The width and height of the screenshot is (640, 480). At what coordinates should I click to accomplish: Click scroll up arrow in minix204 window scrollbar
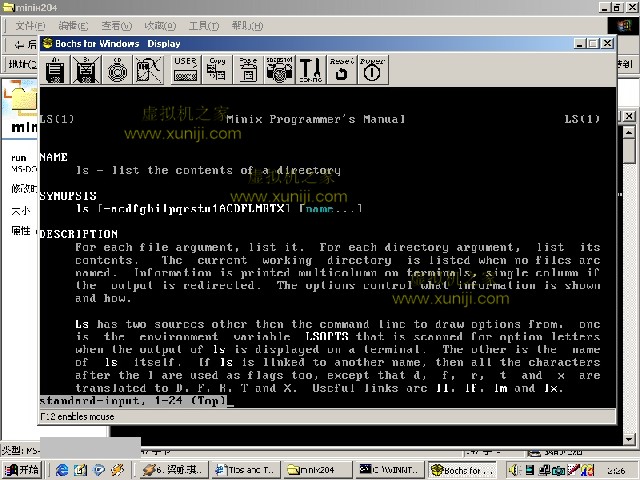click(629, 132)
